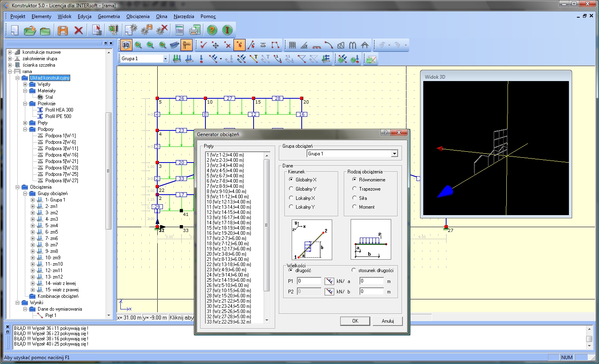Select bar 17 [Wz:2-7;l=6.00 m] in list
599x364 pixels.
pos(226,238)
